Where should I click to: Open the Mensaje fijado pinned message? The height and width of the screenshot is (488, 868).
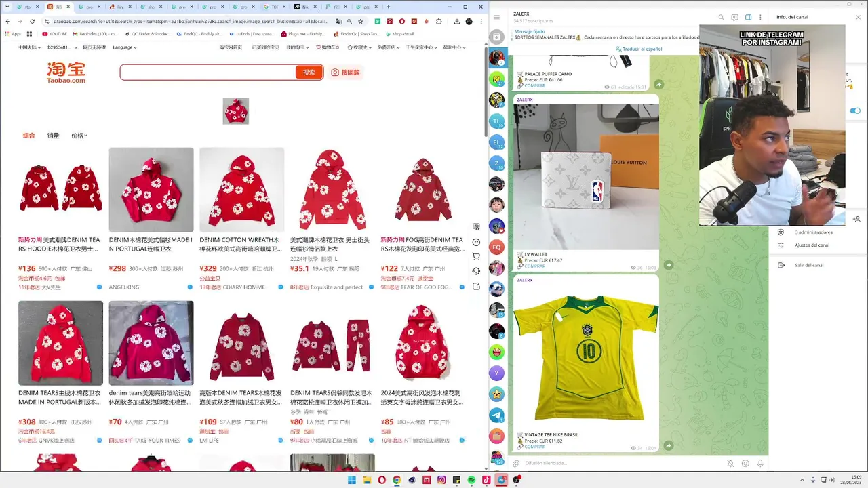pos(604,35)
